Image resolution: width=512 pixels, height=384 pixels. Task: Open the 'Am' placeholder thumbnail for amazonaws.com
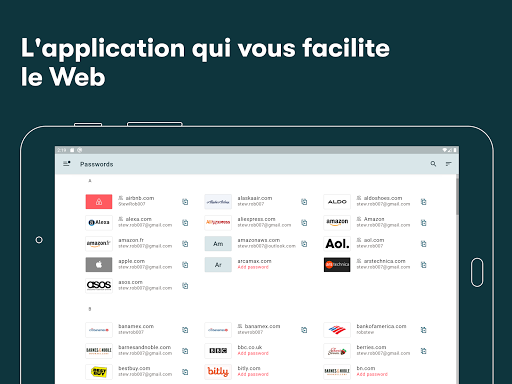pyautogui.click(x=218, y=244)
